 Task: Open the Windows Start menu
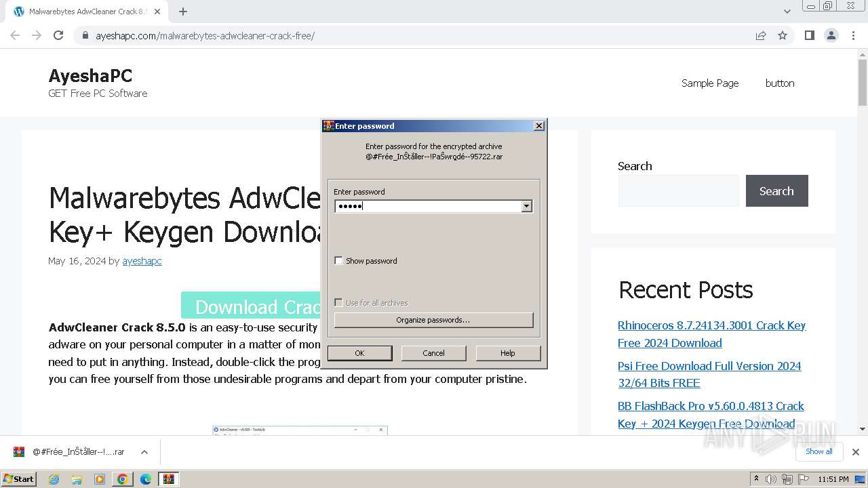tap(19, 479)
